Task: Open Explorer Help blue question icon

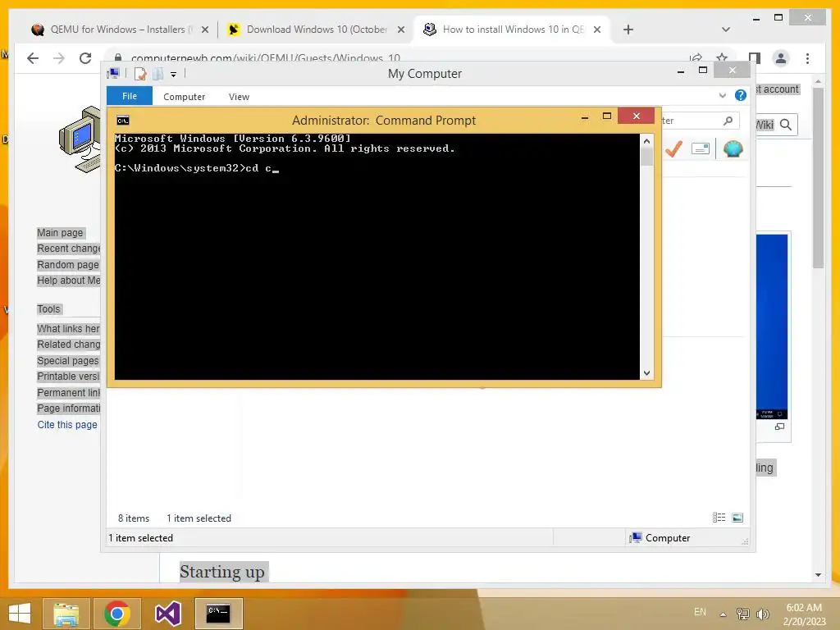Action: (x=741, y=95)
